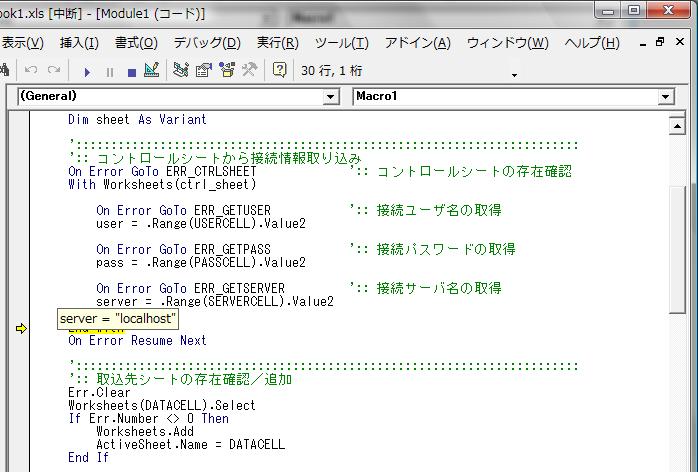Open the ツール(T) menu
Screen dimensions: 698x472
341,43
